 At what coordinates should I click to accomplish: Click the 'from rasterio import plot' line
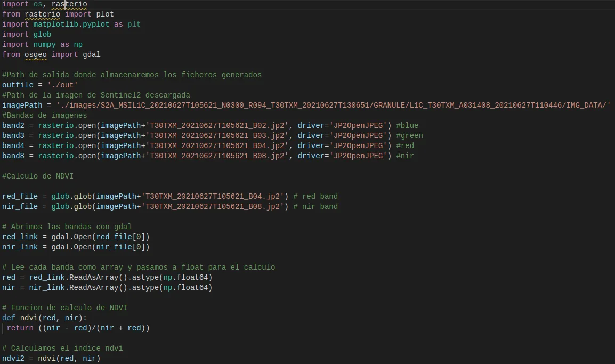pyautogui.click(x=58, y=14)
